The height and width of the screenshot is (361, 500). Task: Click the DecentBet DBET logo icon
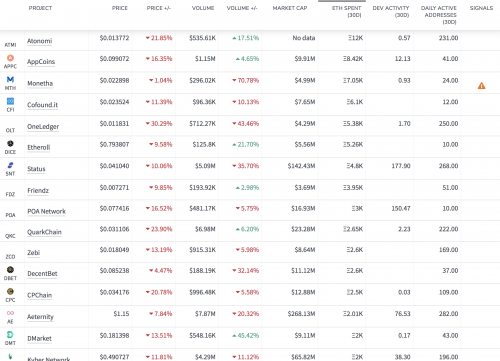click(10, 270)
